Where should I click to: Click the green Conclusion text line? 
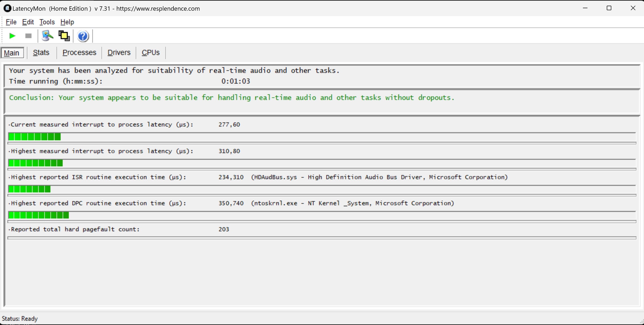231,97
